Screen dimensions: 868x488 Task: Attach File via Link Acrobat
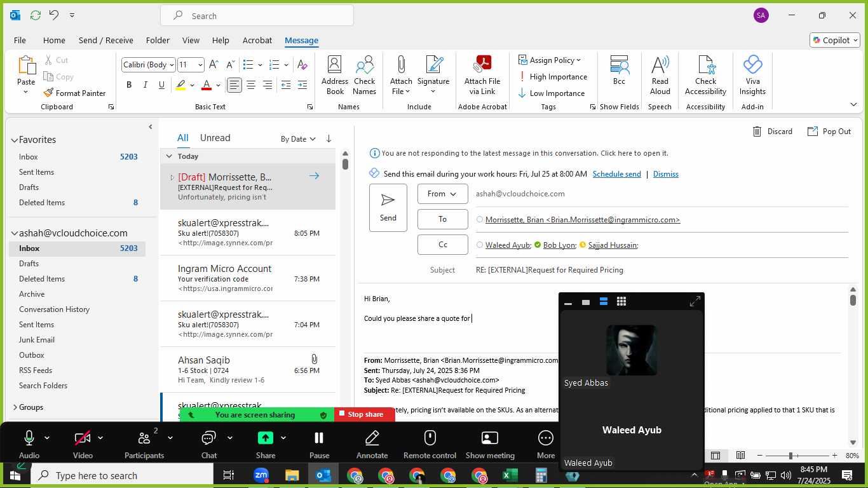click(x=482, y=76)
